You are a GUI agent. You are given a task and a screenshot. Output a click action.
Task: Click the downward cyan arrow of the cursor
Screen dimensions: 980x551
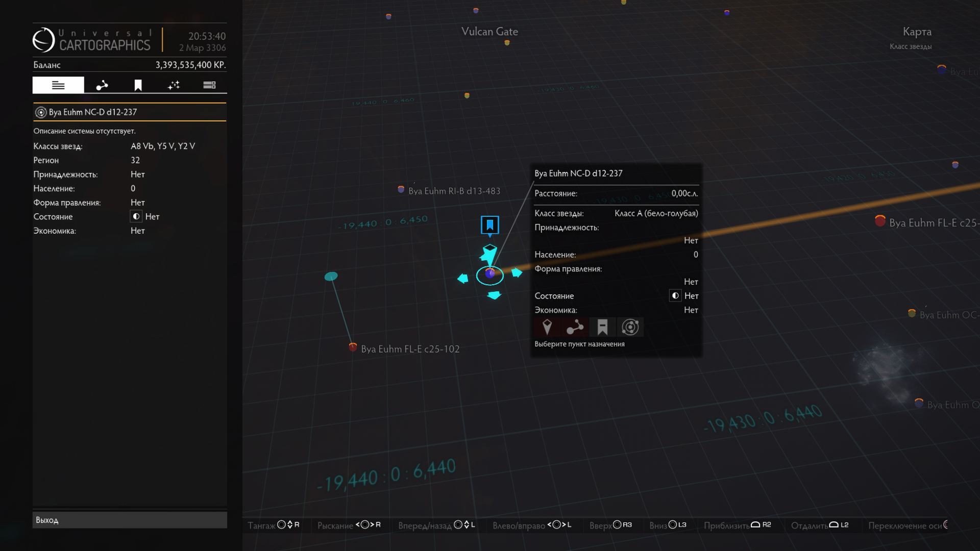[494, 295]
